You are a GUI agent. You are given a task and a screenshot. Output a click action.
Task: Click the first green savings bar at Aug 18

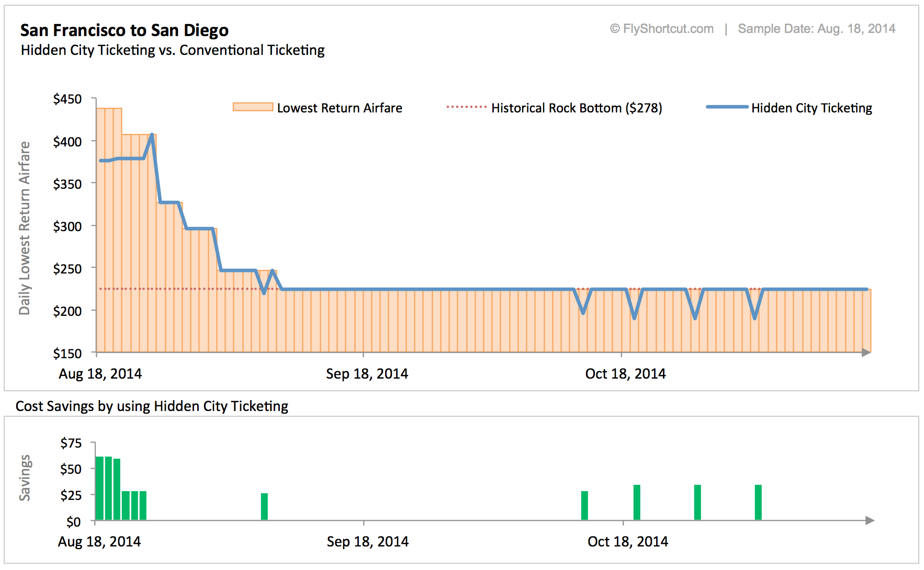point(99,488)
